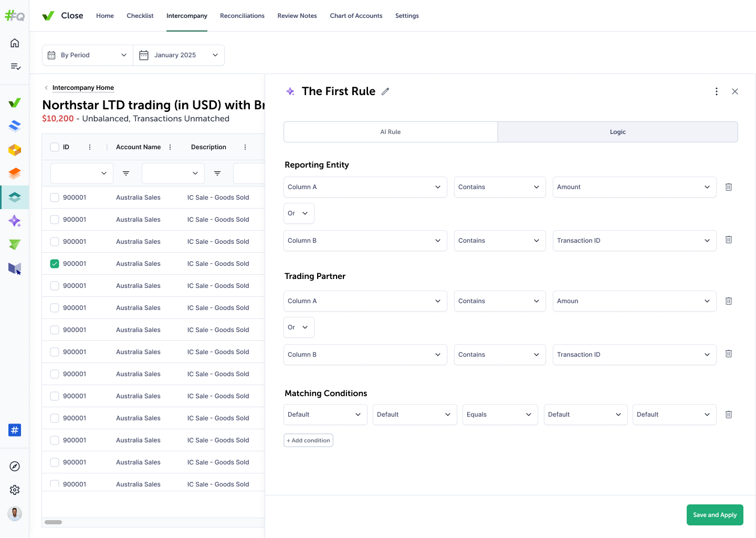Switch to the Logic tab
This screenshot has width=756, height=538.
pos(618,132)
